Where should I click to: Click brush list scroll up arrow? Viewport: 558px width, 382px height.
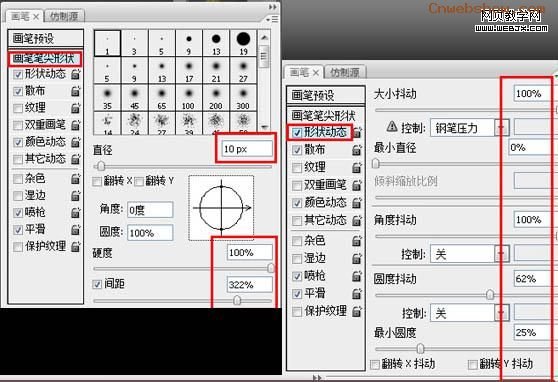click(x=264, y=37)
